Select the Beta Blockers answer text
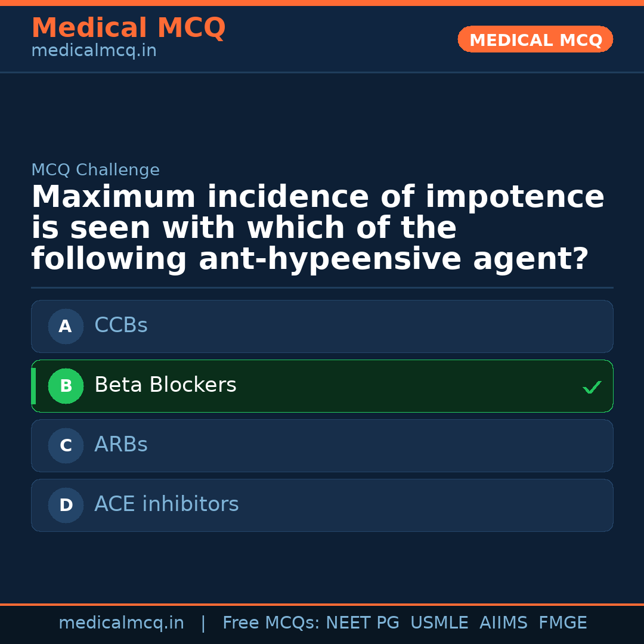Image resolution: width=644 pixels, height=644 pixels. [x=165, y=385]
